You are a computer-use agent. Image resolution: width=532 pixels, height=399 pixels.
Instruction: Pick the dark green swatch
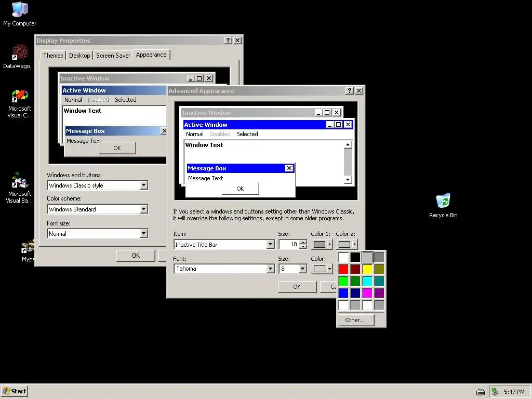(x=355, y=281)
